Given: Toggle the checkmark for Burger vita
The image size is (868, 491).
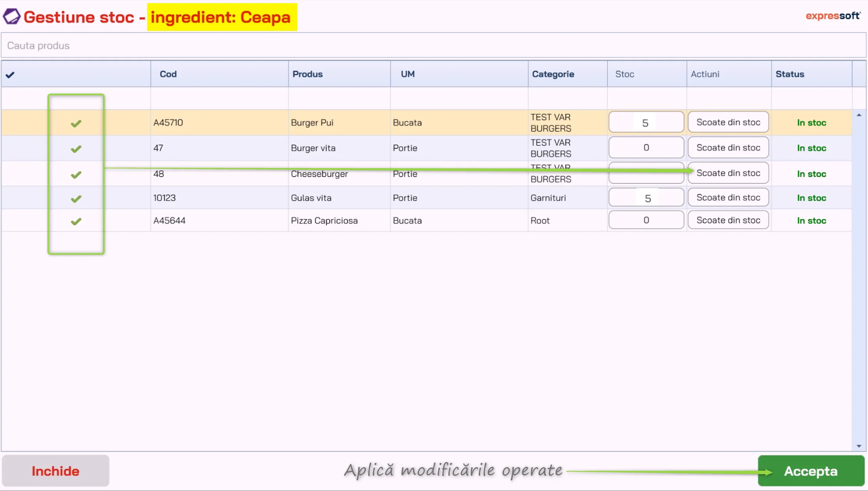Looking at the screenshot, I should (76, 149).
